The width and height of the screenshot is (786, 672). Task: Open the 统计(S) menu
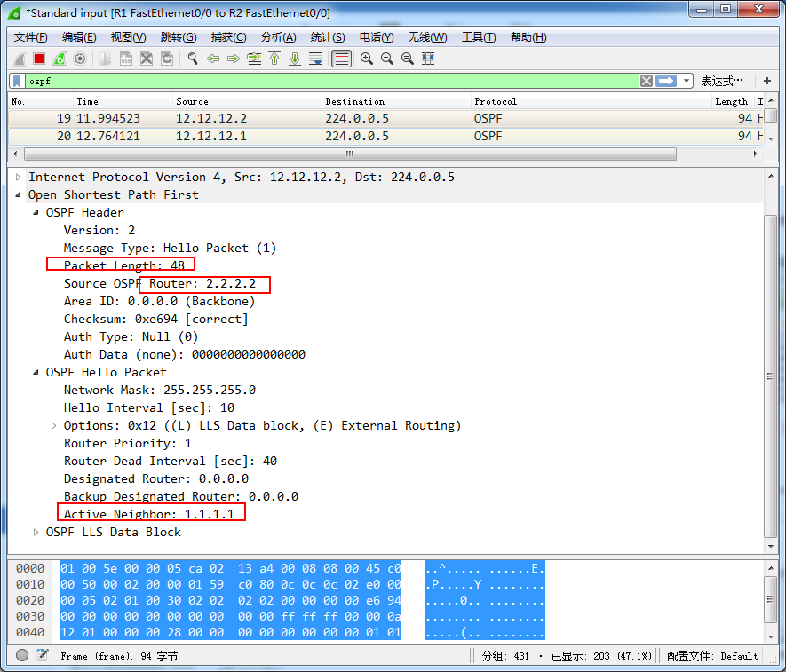(328, 37)
